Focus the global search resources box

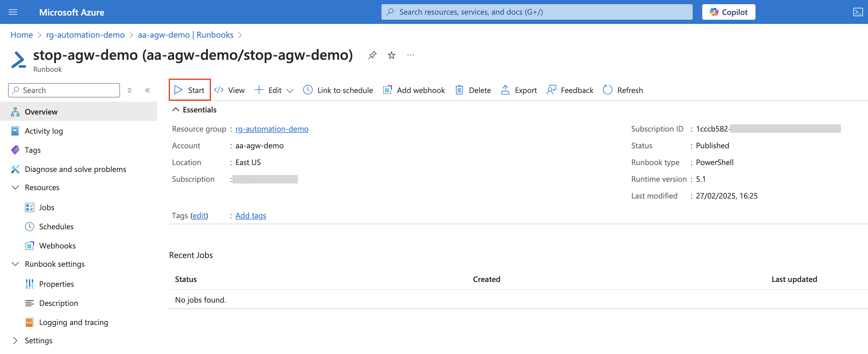click(537, 12)
